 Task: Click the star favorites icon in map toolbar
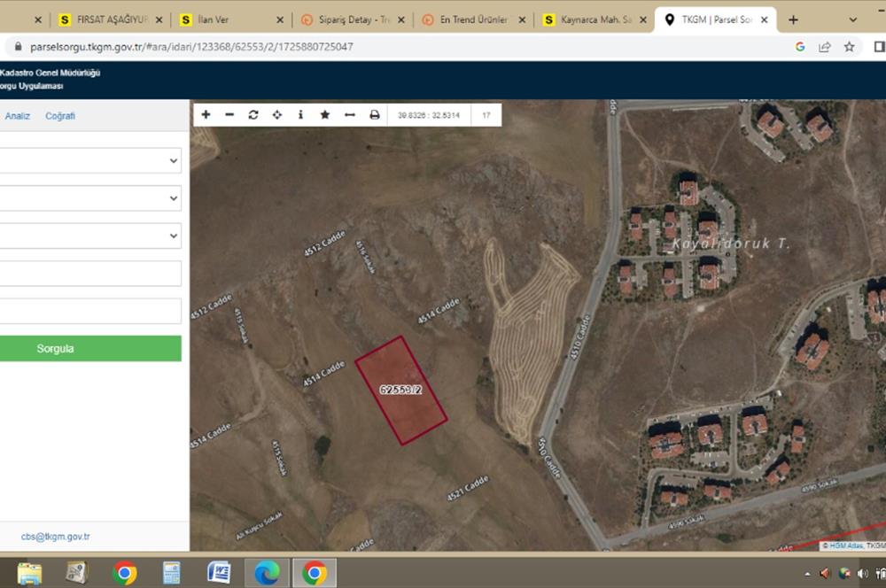pos(325,115)
